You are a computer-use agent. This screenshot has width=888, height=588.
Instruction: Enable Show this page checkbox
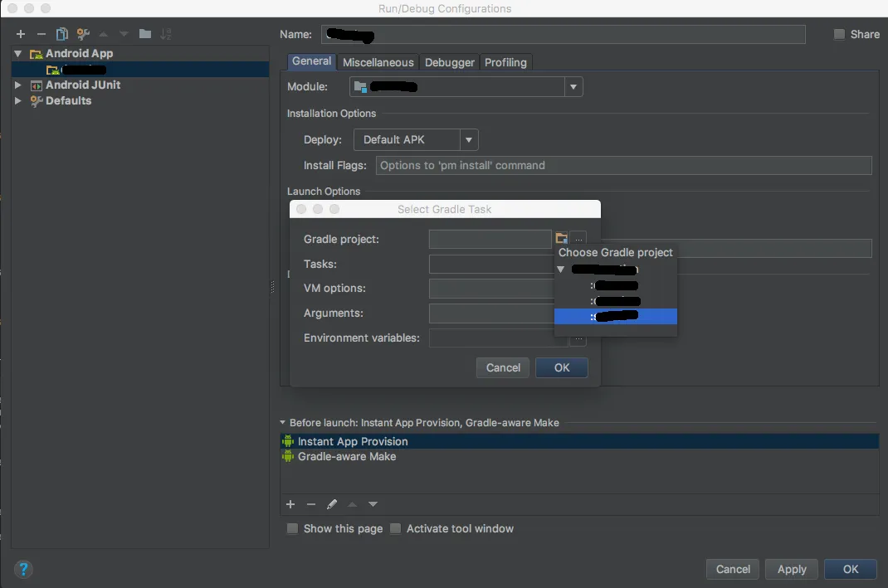tap(292, 528)
